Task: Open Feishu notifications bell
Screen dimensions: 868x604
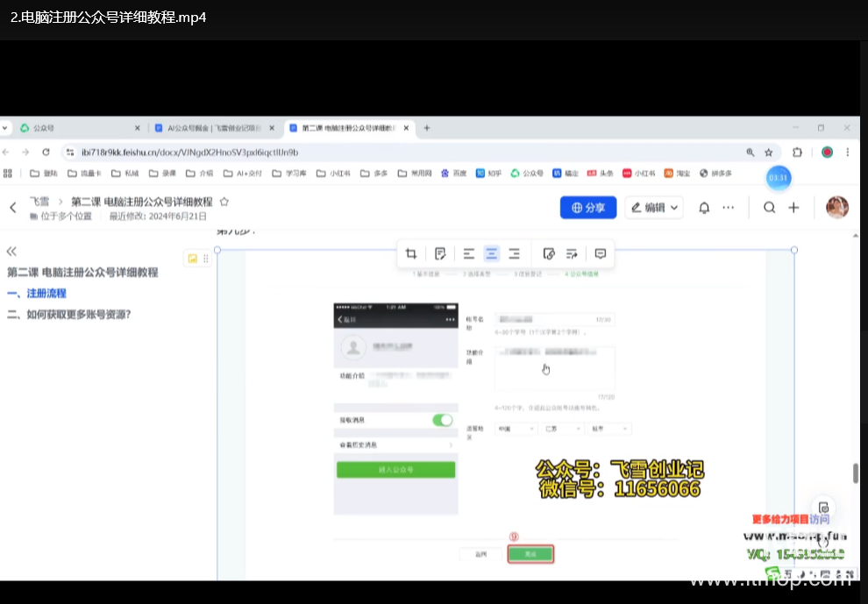Action: (x=704, y=208)
